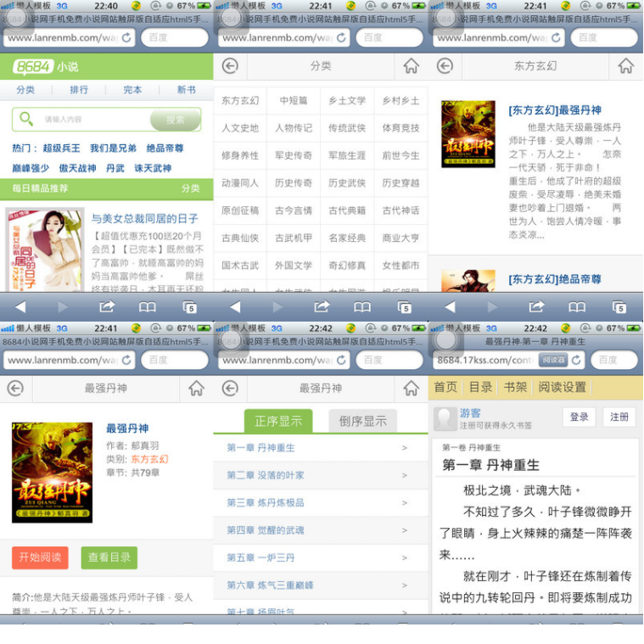Tap the home icon in the 分类 header
This screenshot has height=644, width=644.
click(x=412, y=65)
